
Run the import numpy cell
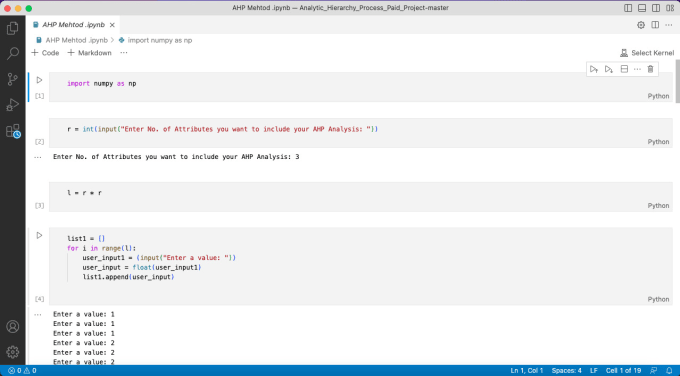tap(39, 80)
